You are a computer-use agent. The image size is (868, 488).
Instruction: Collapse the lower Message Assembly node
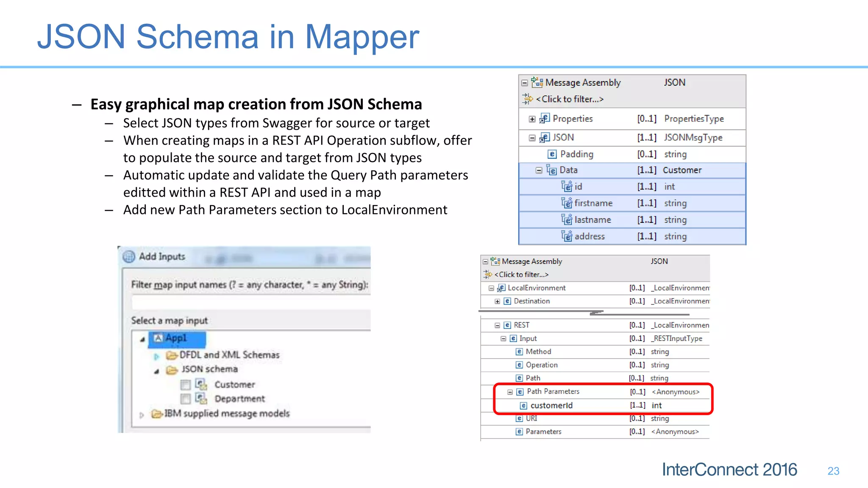[x=486, y=262]
